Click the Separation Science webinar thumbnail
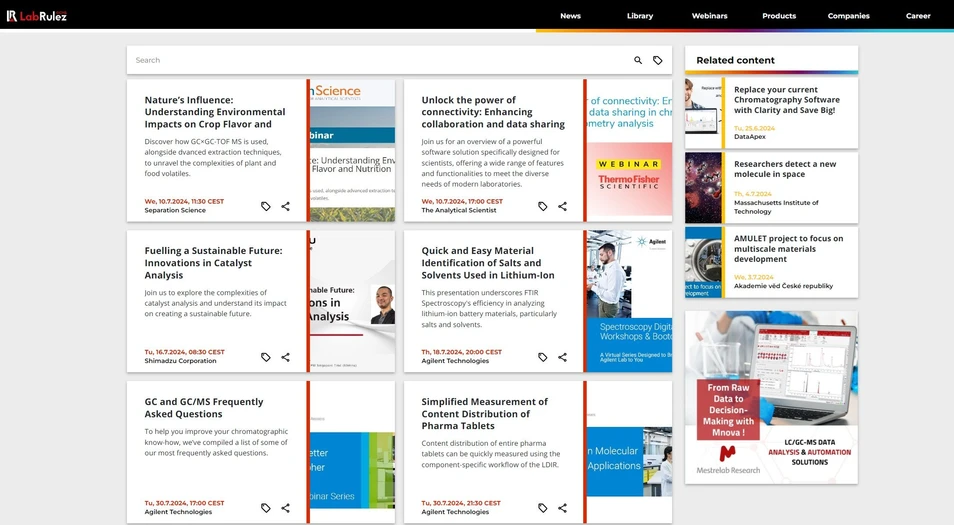The image size is (954, 525). coord(352,150)
